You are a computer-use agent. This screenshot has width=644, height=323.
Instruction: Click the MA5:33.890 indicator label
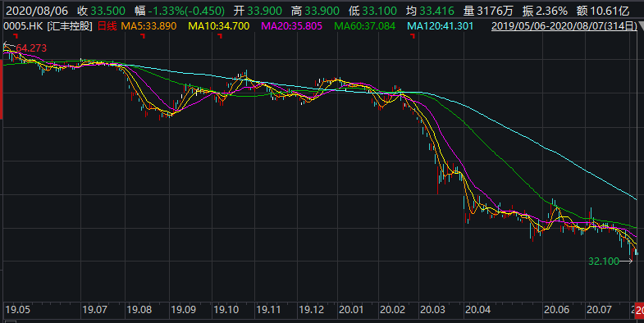(148, 26)
